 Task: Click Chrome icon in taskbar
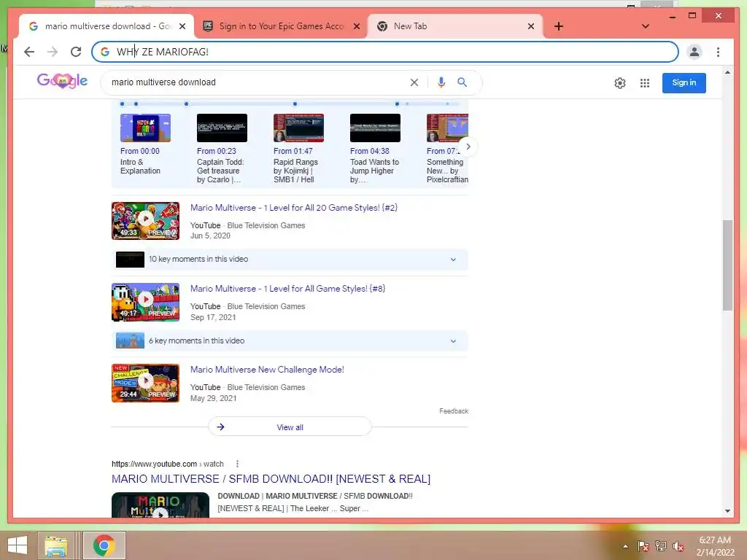[x=104, y=545]
